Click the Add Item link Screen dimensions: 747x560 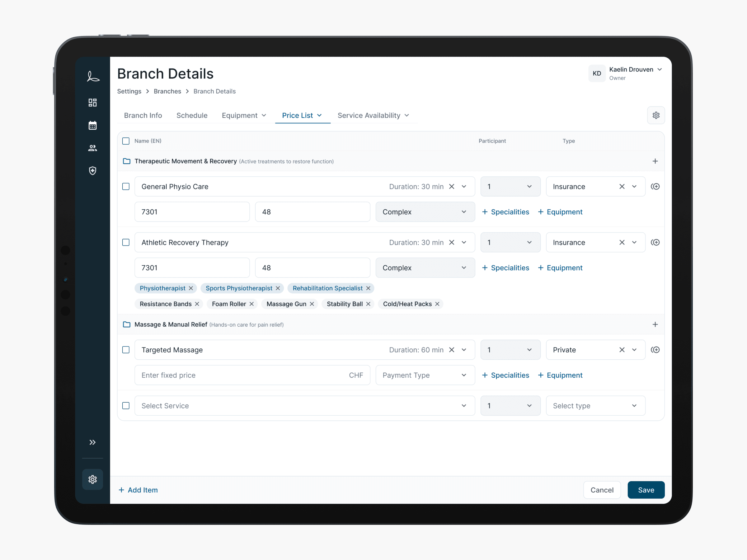(x=138, y=490)
